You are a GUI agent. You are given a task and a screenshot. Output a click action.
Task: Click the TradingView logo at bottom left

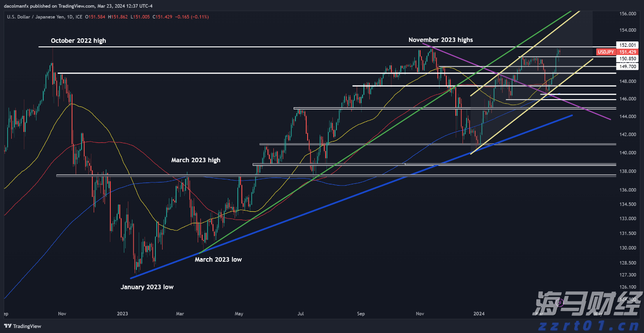tap(23, 326)
